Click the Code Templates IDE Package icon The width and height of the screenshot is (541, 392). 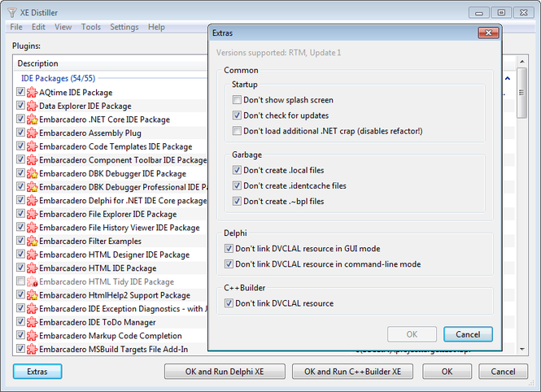coord(32,146)
